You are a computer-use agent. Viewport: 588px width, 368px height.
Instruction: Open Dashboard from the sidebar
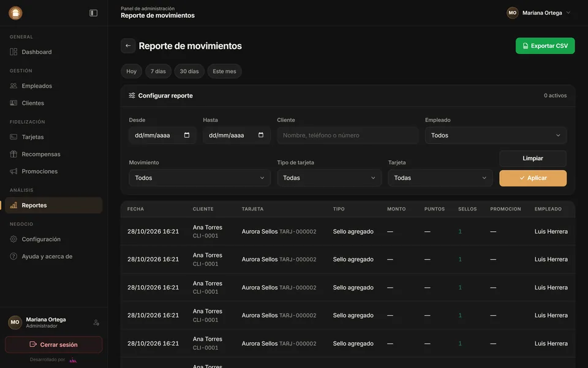(54, 52)
